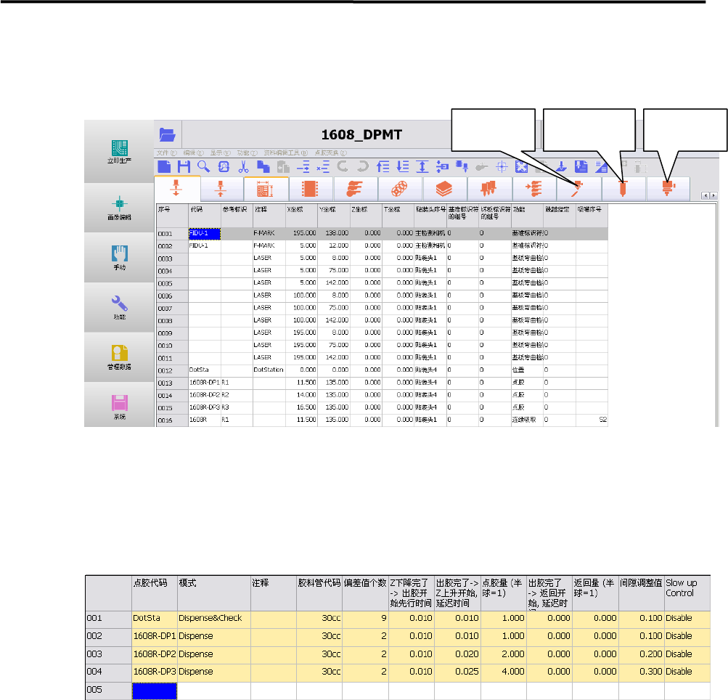Click the new file icon in the toolbar
Screen dimensions: 728x700
tap(164, 166)
